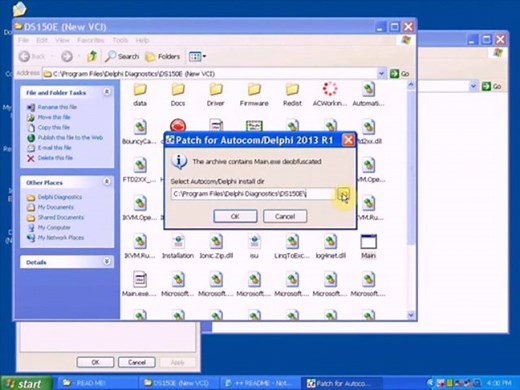The image size is (520, 390).
Task: Click Delete this file link
Action: [x=55, y=158]
